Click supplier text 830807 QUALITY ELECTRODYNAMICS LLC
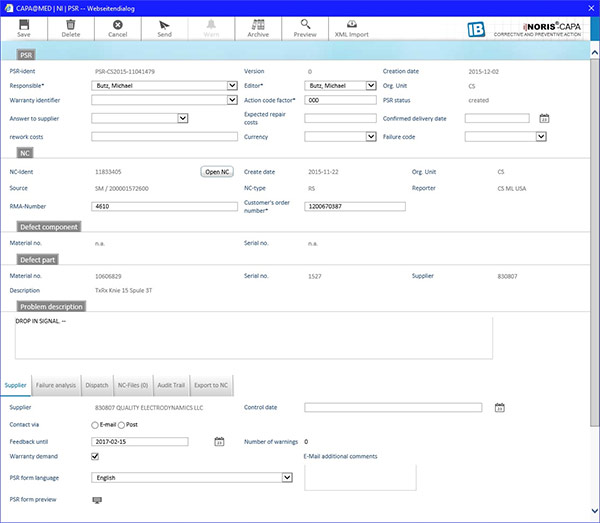This screenshot has height=523, width=600. pyautogui.click(x=149, y=408)
